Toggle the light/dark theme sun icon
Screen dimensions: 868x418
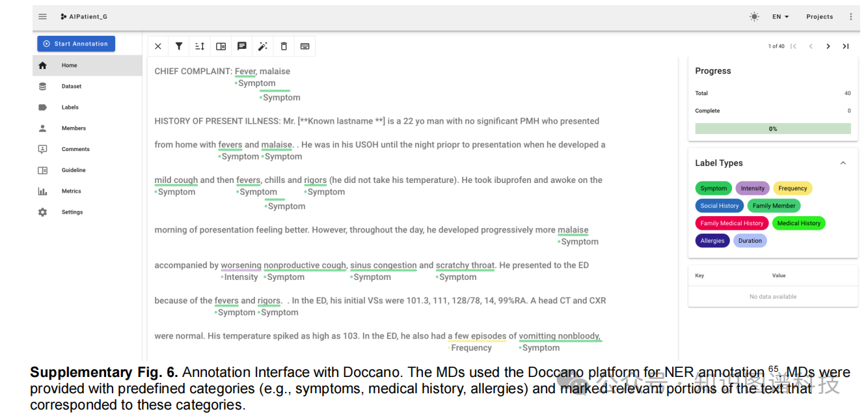pyautogui.click(x=754, y=17)
